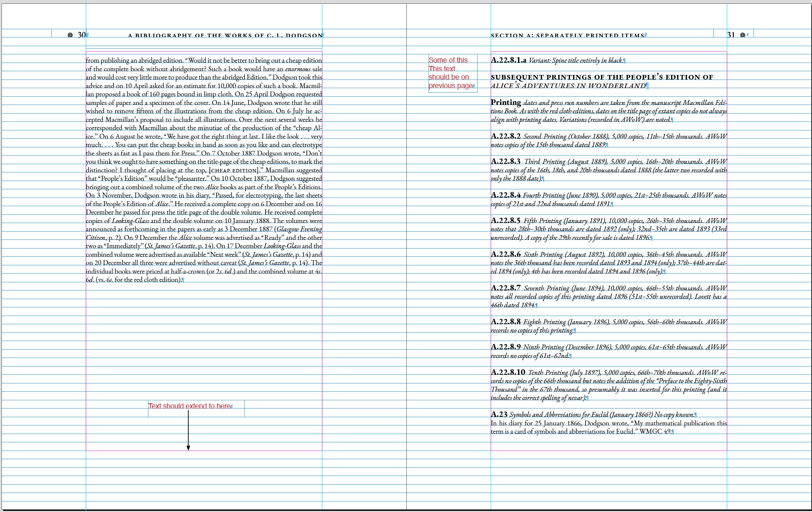Screen dimensions: 812x512
Task: Click page number 31 in the header
Action: [731, 35]
